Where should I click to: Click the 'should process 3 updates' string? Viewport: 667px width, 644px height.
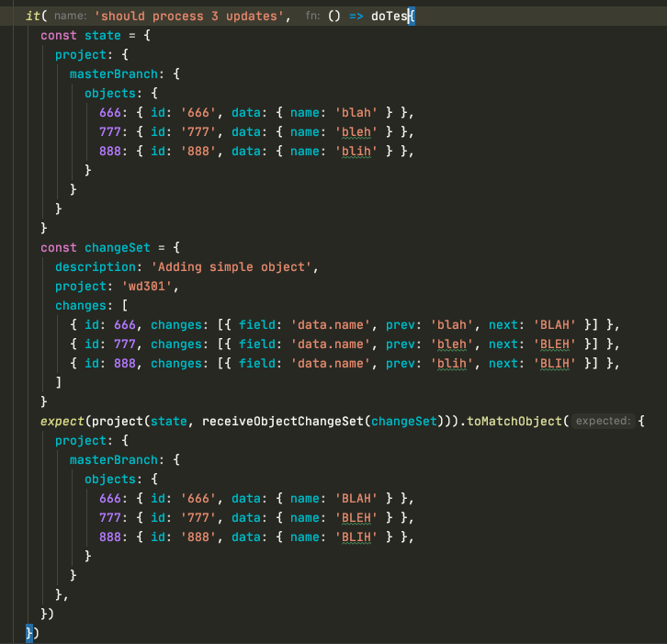coord(188,17)
